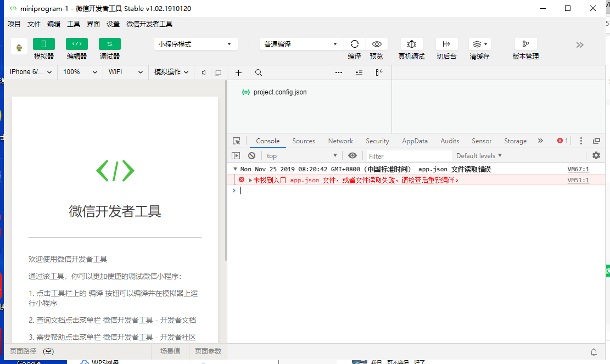Image resolution: width=610 pixels, height=364 pixels.
Task: Toggle the console sidebar icon
Action: point(236,155)
